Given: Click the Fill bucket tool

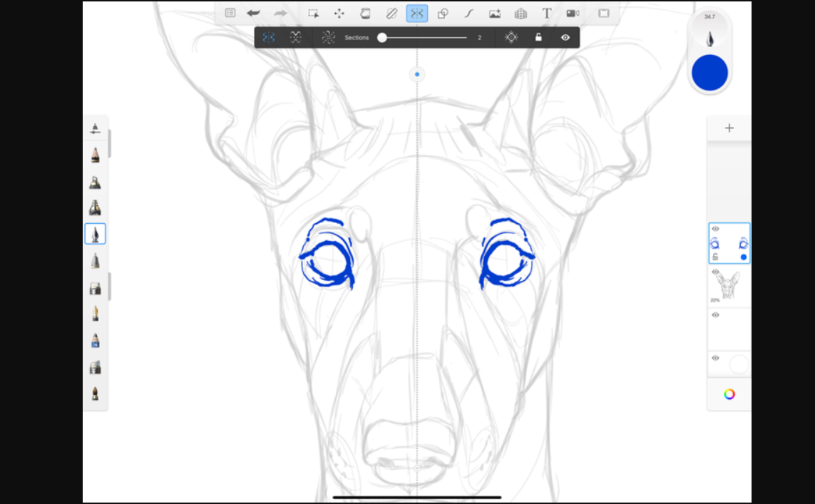Looking at the screenshot, I should click(364, 13).
